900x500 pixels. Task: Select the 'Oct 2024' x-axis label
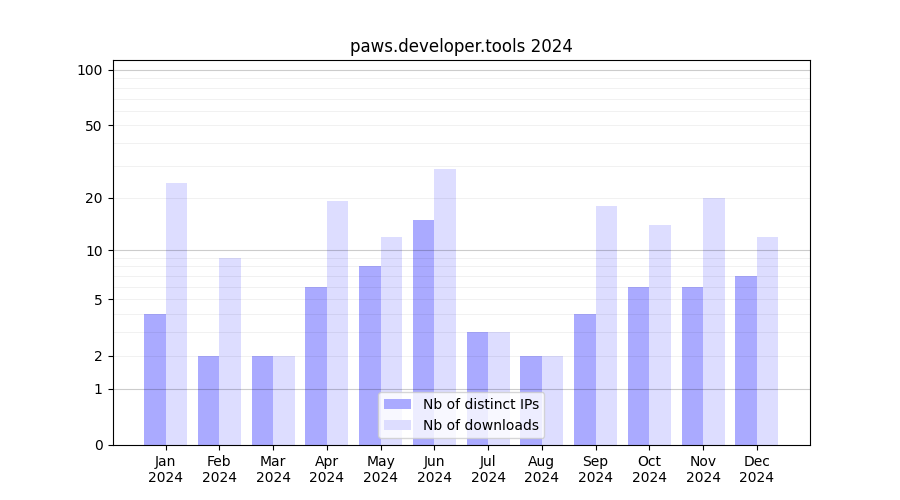tap(649, 469)
